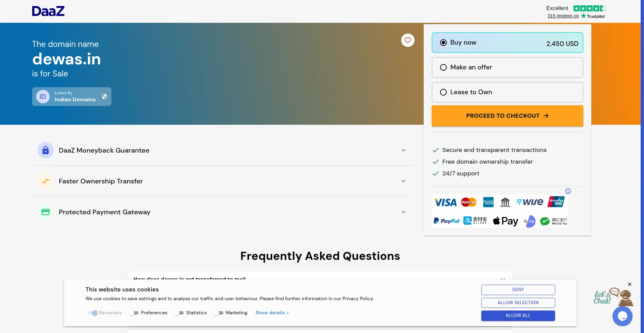
Task: Select the Lease to Own option
Action: 443,92
